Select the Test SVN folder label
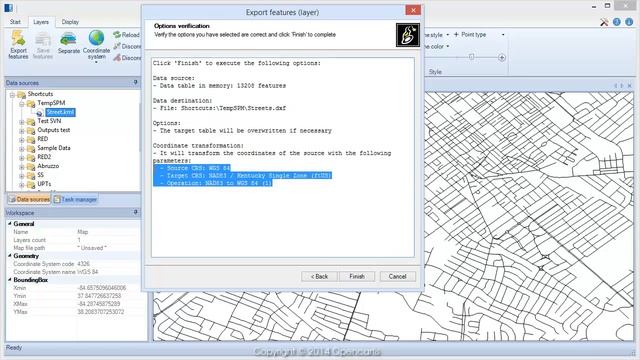 tap(49, 121)
